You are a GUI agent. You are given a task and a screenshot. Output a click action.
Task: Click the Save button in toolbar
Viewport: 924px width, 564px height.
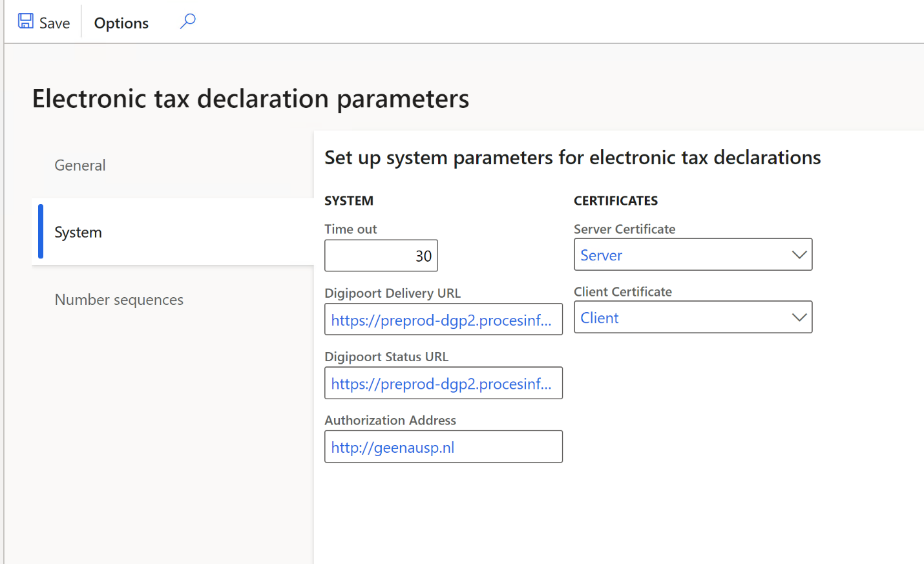coord(43,22)
